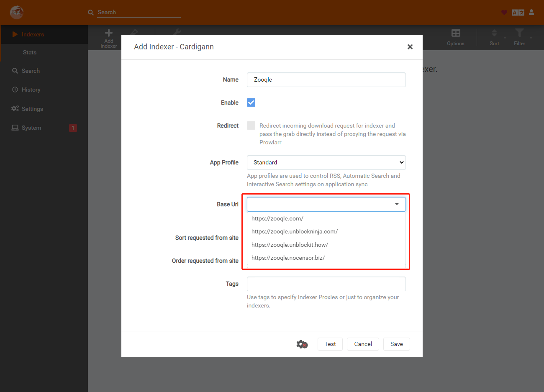Click the Name field containing Zooqle

326,79
